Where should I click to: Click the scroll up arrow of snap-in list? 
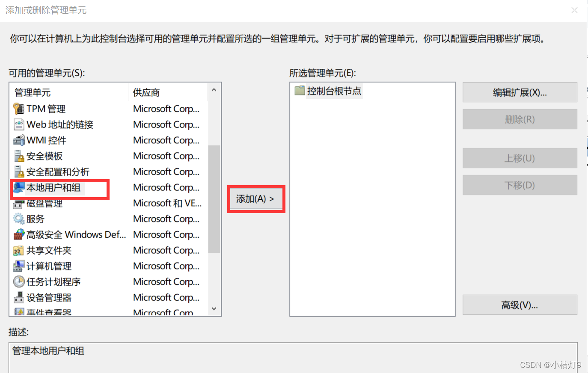[214, 90]
